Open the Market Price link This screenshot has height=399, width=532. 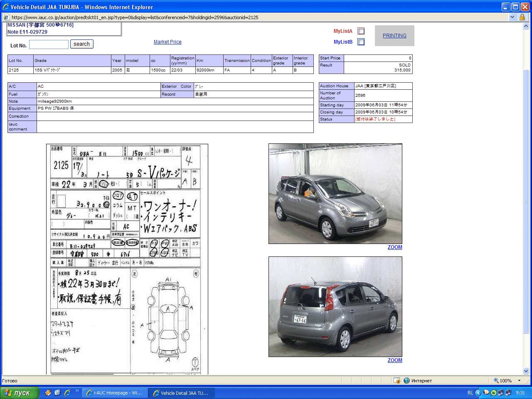point(167,42)
